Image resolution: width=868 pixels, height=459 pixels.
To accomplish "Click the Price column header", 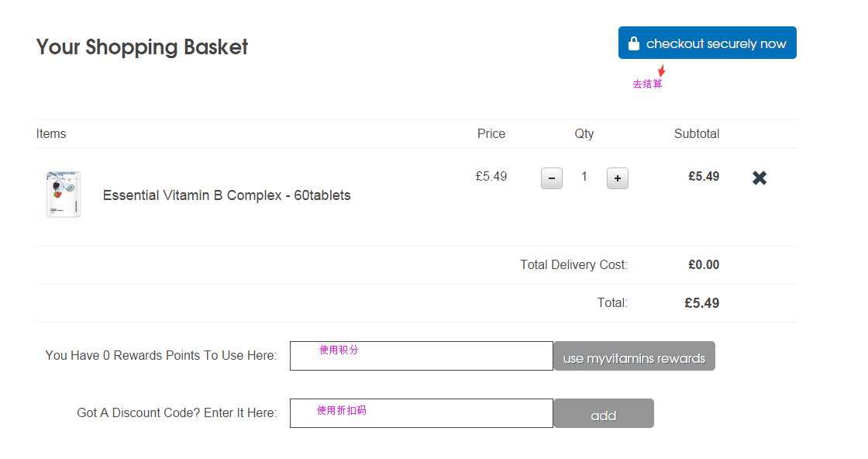I will click(491, 134).
